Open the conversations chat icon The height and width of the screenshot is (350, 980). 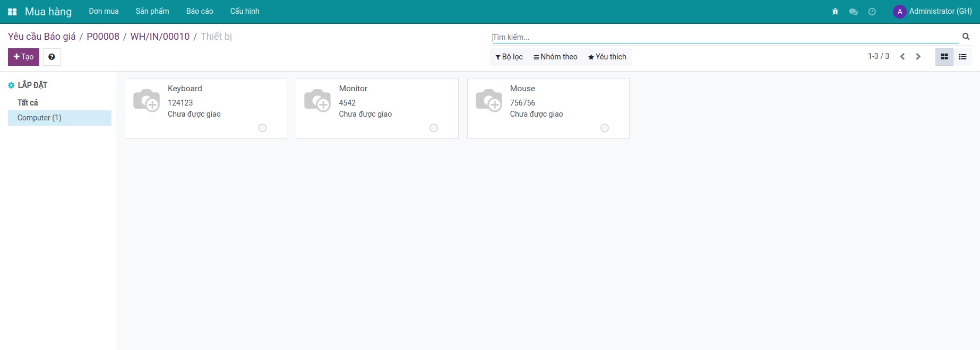click(853, 12)
